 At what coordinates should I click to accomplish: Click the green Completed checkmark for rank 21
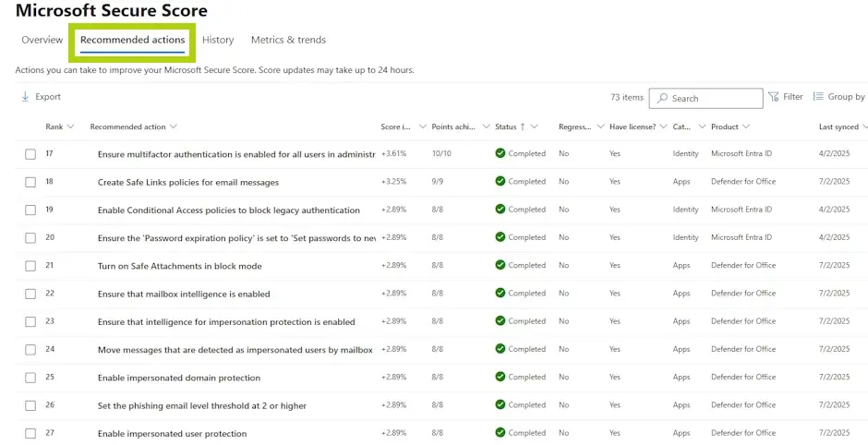[500, 266]
